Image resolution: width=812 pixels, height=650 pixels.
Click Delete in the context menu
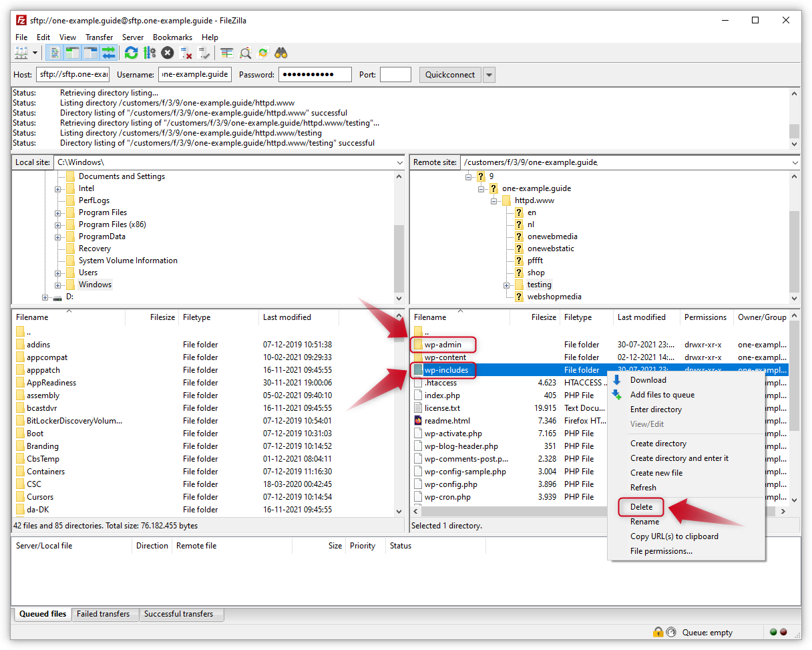640,506
